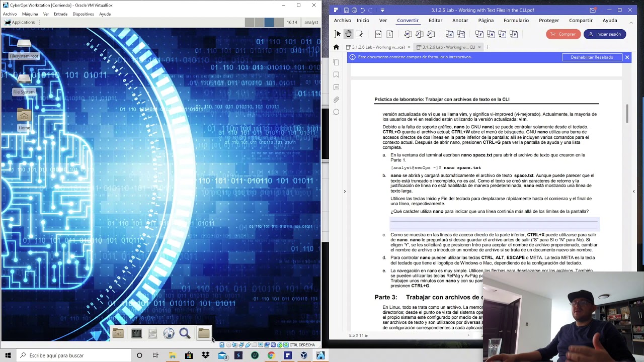644x362 pixels.
Task: Open the attachments panel in PDF sidebar
Action: 337,100
